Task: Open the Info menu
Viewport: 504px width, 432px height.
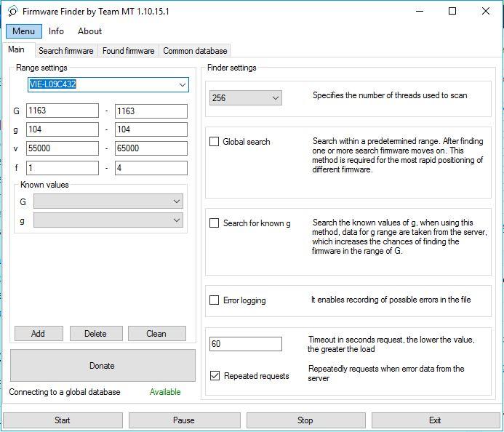Action: [x=56, y=31]
